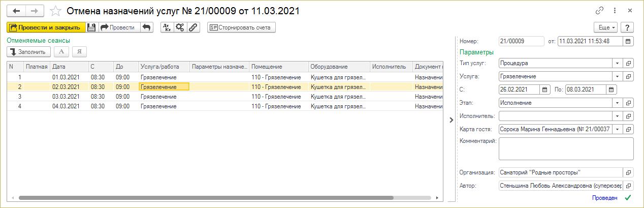Click Грязелечение cell in row 2
The height and width of the screenshot is (208, 644).
click(x=164, y=86)
